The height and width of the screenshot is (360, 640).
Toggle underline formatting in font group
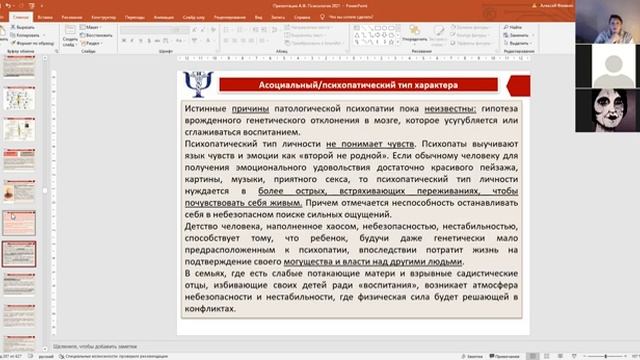click(140, 41)
